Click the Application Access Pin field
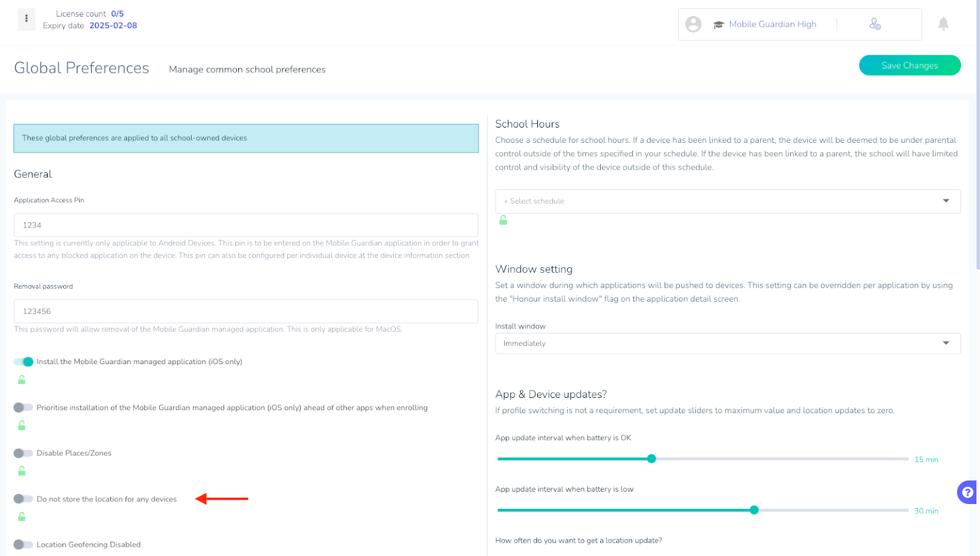980x556 pixels. point(246,225)
